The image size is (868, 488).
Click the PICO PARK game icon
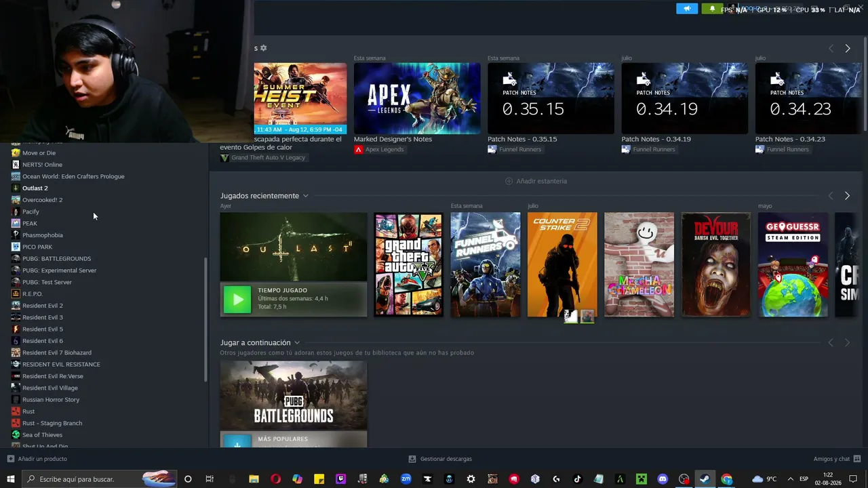pyautogui.click(x=16, y=247)
